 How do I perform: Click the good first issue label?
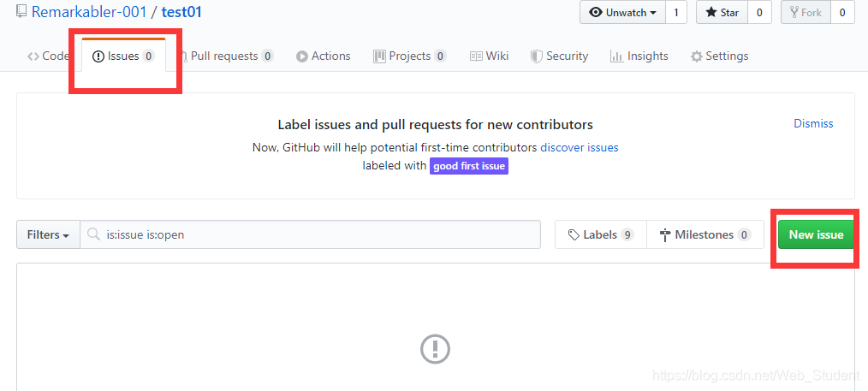click(469, 166)
